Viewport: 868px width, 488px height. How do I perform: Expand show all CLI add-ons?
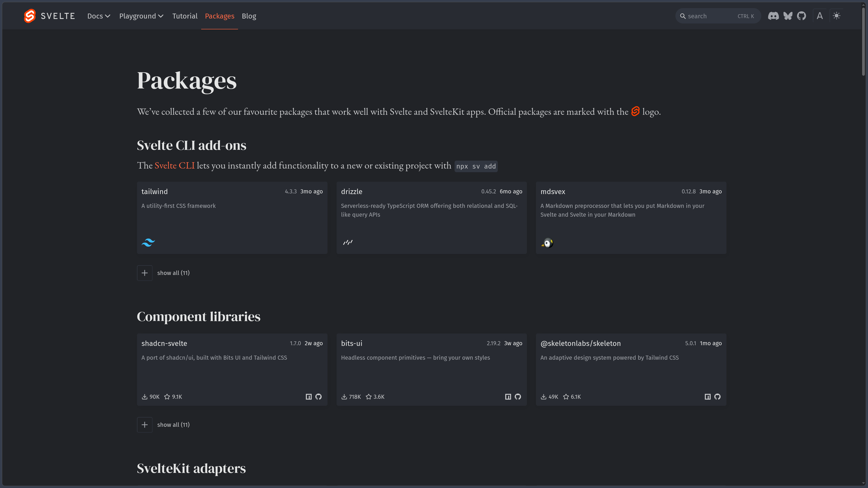click(x=163, y=273)
